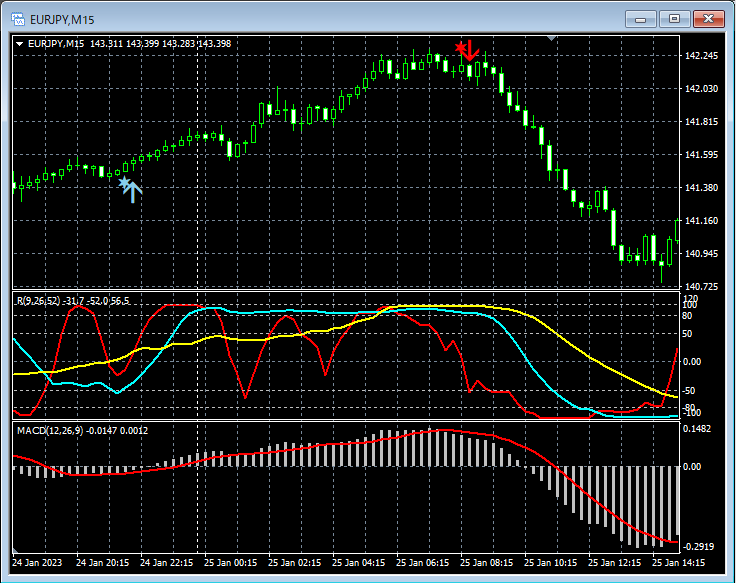
Task: Click the EURJPY,M15 chart window icon
Action: click(18, 19)
